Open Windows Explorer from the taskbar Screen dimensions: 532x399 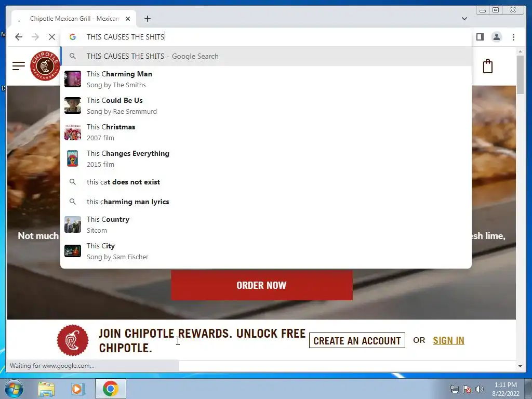(46, 389)
